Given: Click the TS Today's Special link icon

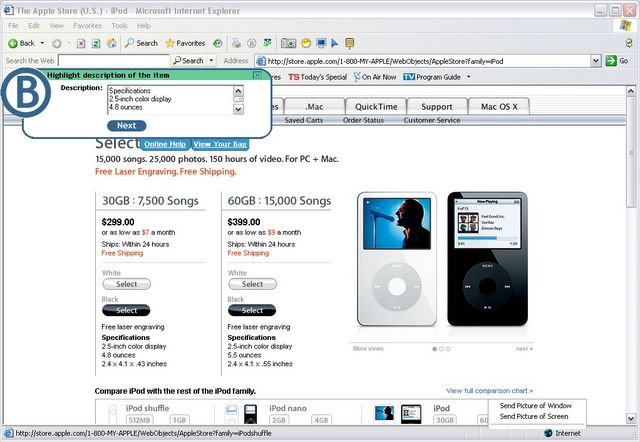Looking at the screenshot, I should (293, 77).
